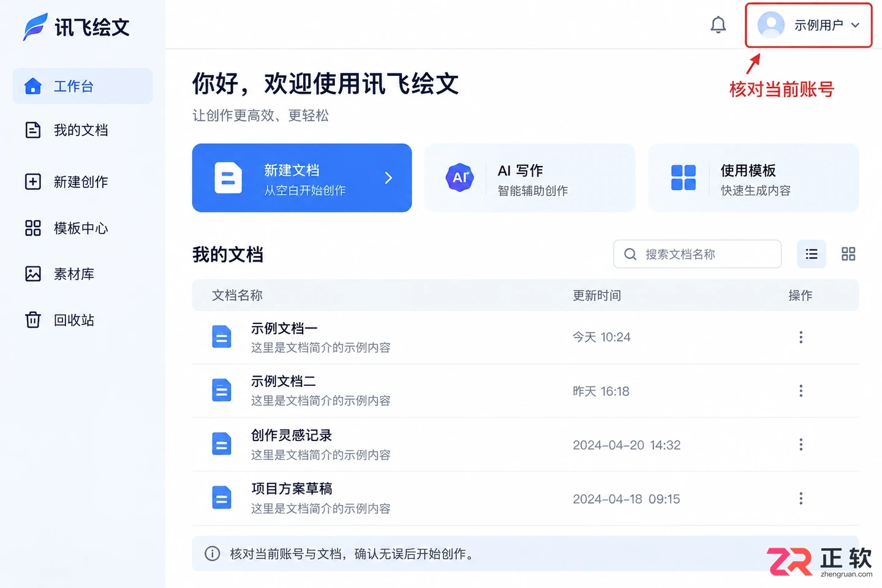Open more actions for 示例文档二
The image size is (882, 588).
(801, 391)
